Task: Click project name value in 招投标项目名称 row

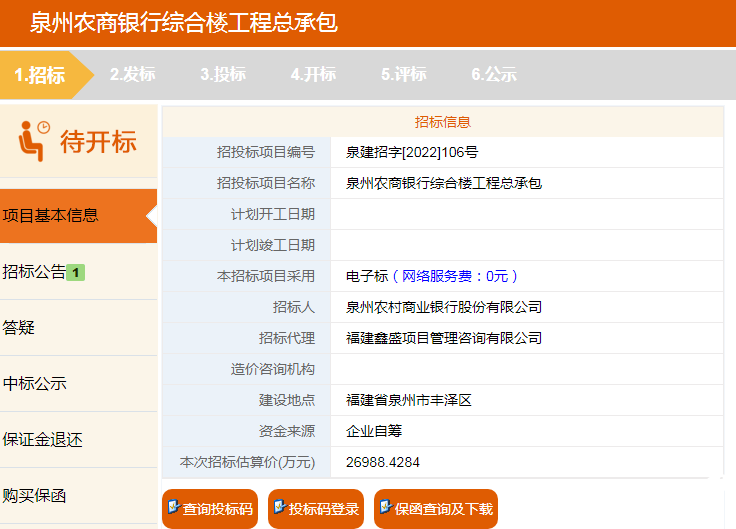Action: pos(444,183)
